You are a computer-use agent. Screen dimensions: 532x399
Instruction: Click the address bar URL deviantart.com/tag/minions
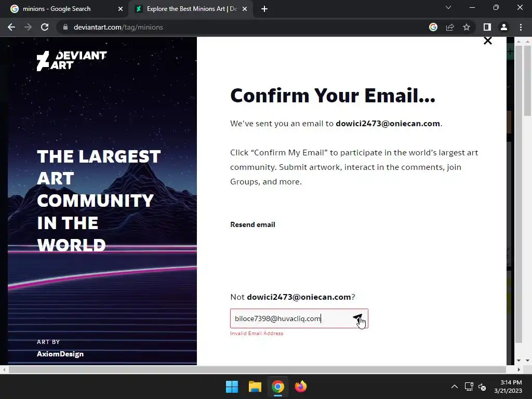(118, 27)
